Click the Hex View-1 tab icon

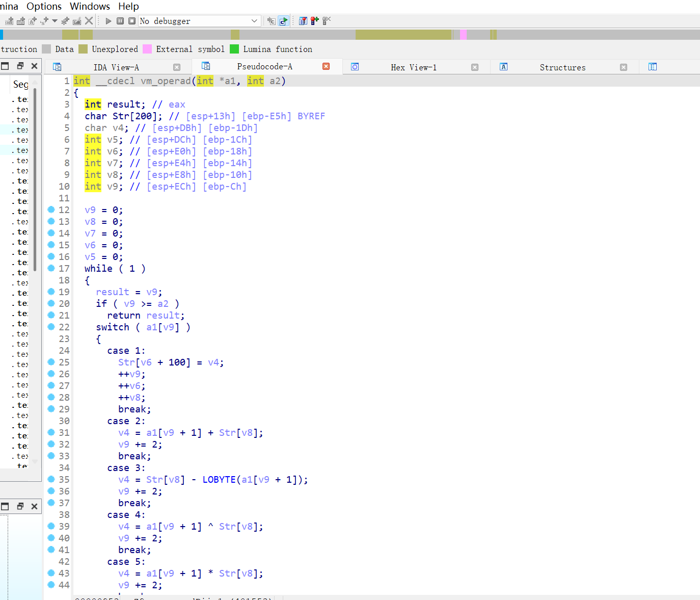pyautogui.click(x=355, y=67)
